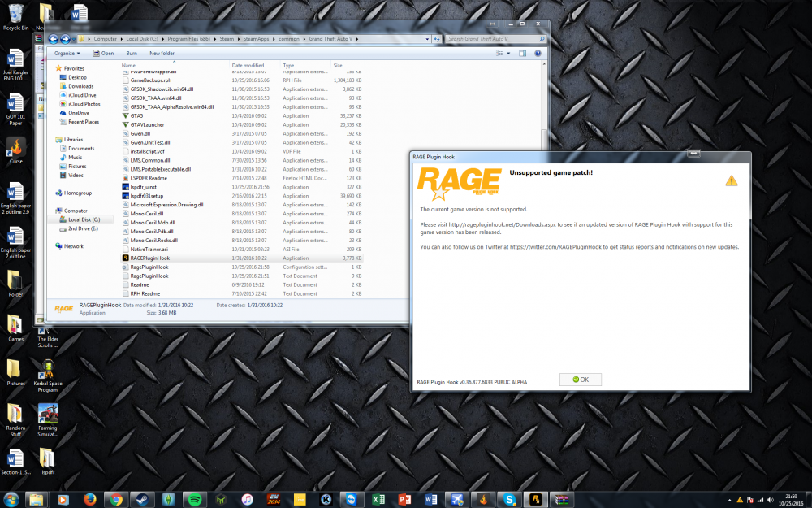812x508 pixels.
Task: Click Program Files (x86) breadcrumb segment
Action: 188,39
